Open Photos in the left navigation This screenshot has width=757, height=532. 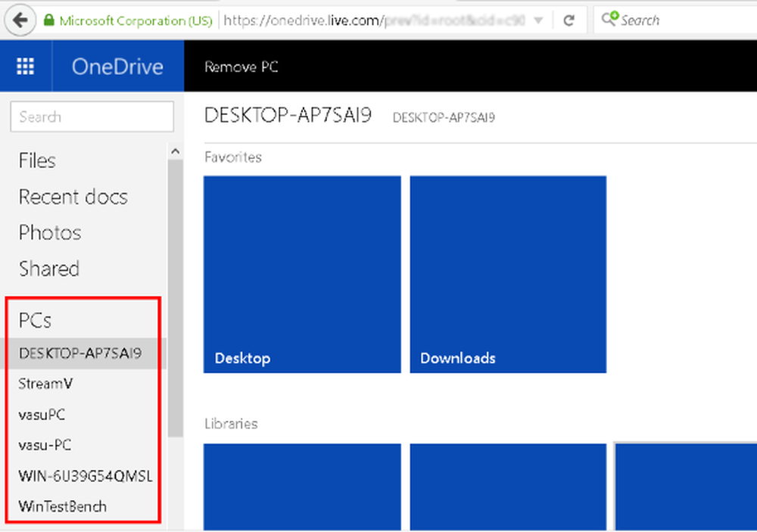(49, 232)
